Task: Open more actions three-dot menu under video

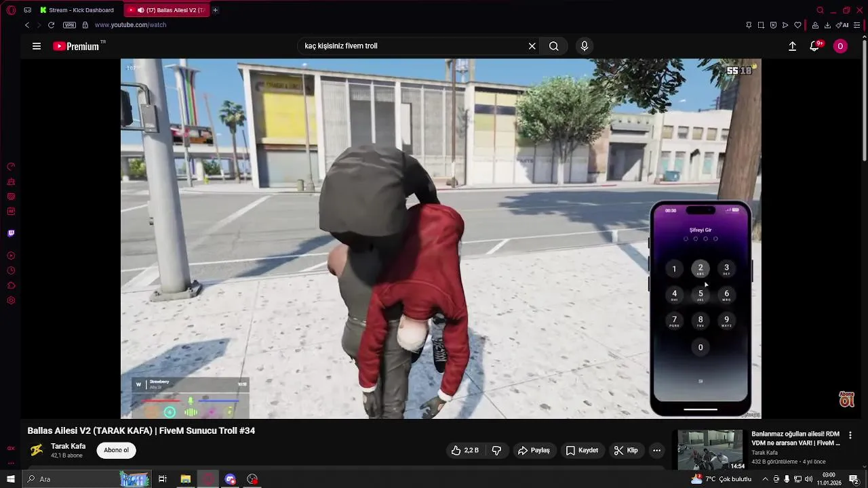Action: point(656,450)
